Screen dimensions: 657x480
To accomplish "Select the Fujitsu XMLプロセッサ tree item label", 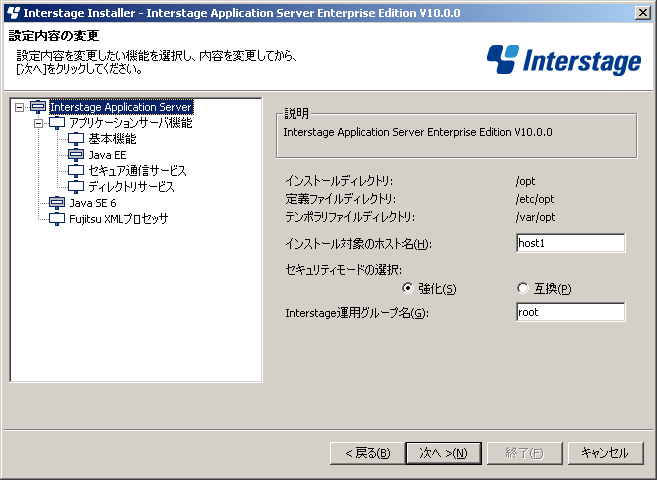I will 119,219.
